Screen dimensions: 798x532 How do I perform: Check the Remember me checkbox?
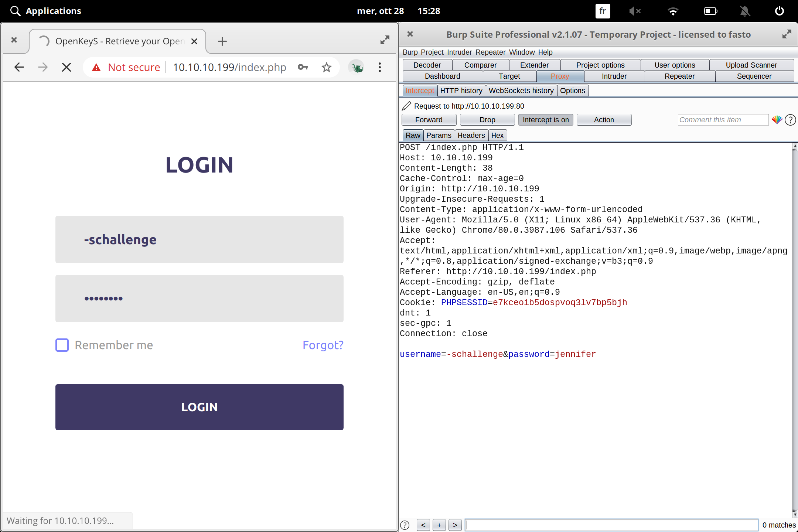coord(62,345)
